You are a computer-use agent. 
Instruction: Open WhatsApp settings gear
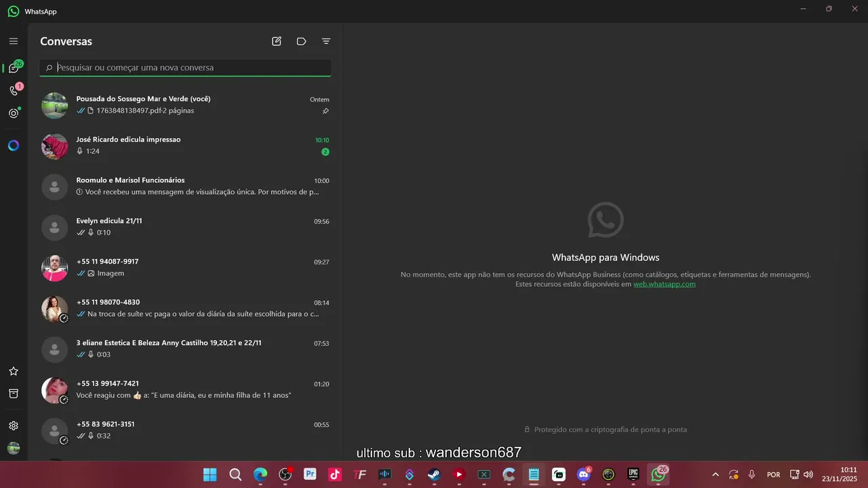[14, 426]
